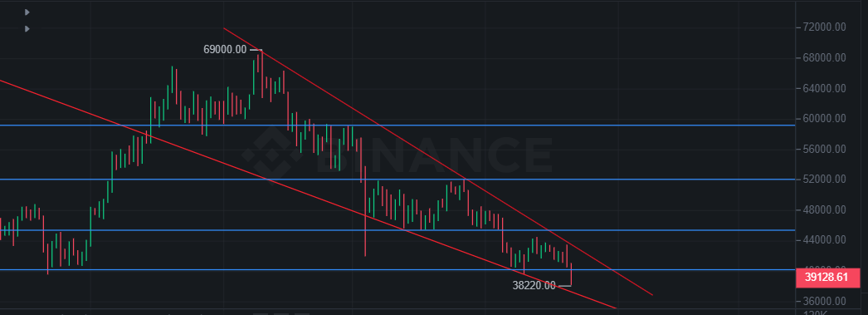868x315 pixels.
Task: Click the 68000.00 price axis label
Action: [824, 57]
